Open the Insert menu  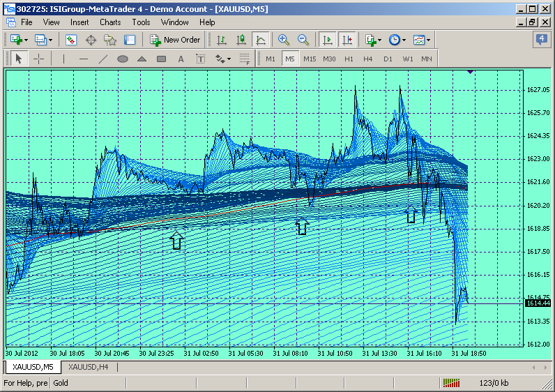pos(79,22)
